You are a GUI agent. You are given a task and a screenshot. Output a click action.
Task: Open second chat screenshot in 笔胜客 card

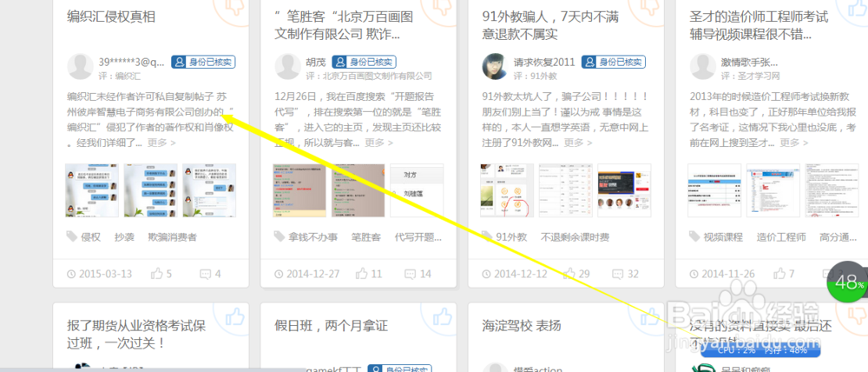pyautogui.click(x=358, y=190)
